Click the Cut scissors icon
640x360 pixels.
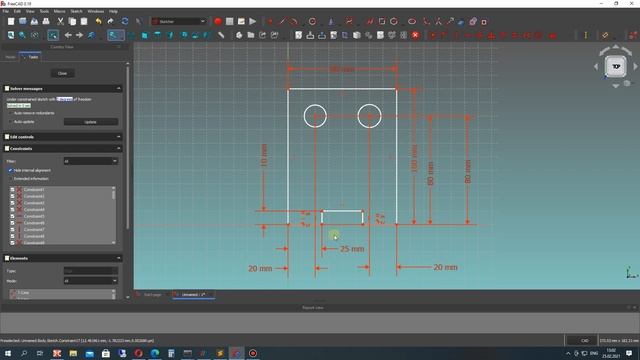[60, 22]
